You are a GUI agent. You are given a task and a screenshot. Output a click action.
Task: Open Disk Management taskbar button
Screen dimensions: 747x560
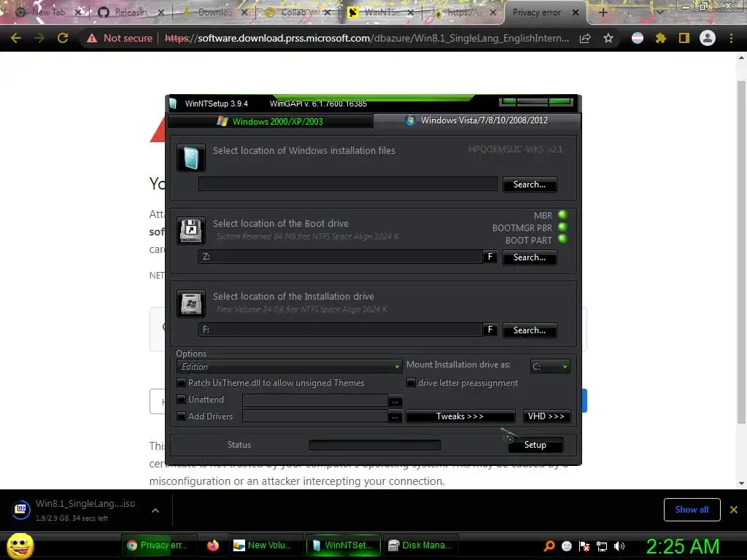(x=419, y=545)
